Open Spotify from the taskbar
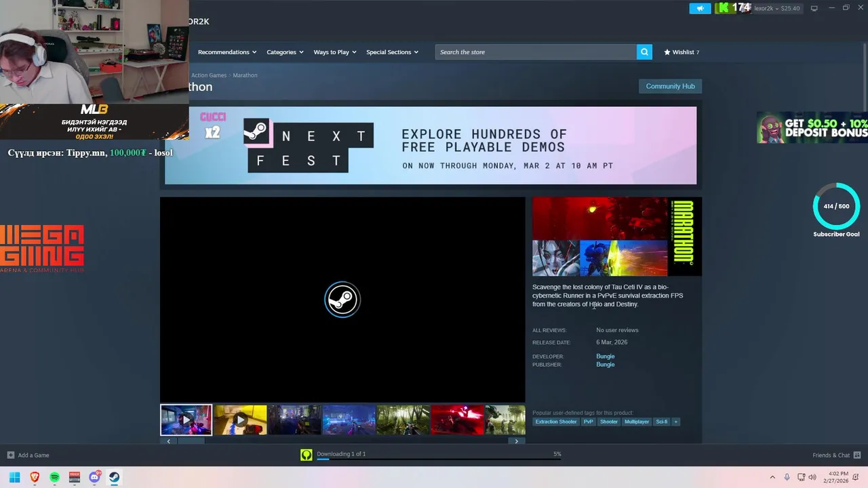 click(x=55, y=477)
